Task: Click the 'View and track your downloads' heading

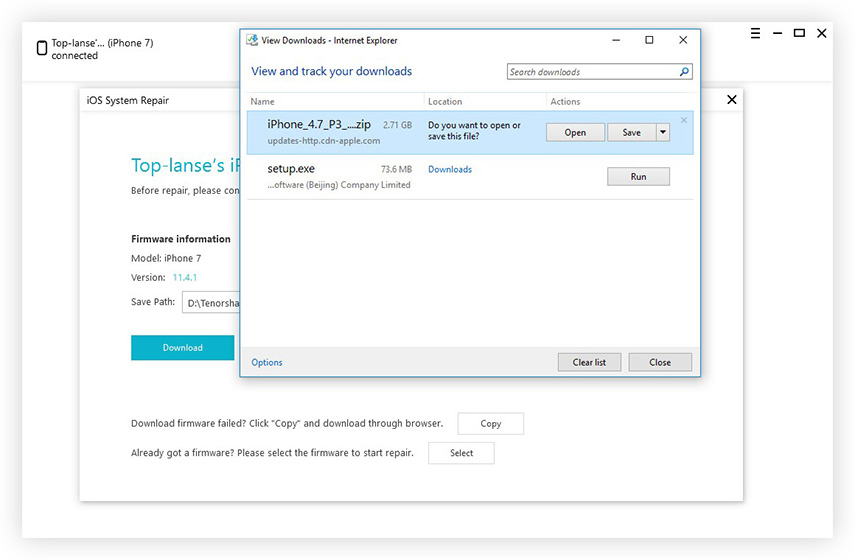Action: point(332,71)
